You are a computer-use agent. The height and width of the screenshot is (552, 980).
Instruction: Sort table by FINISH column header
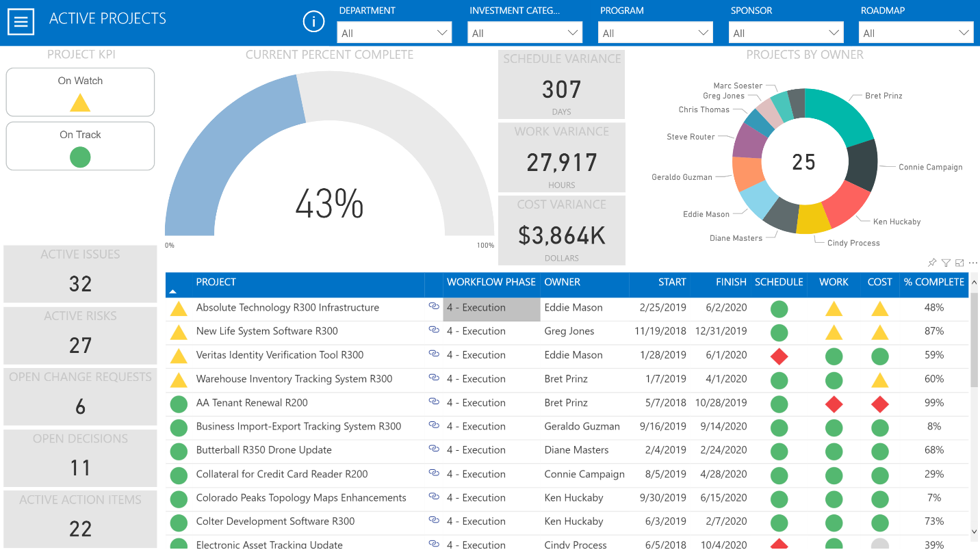point(731,282)
